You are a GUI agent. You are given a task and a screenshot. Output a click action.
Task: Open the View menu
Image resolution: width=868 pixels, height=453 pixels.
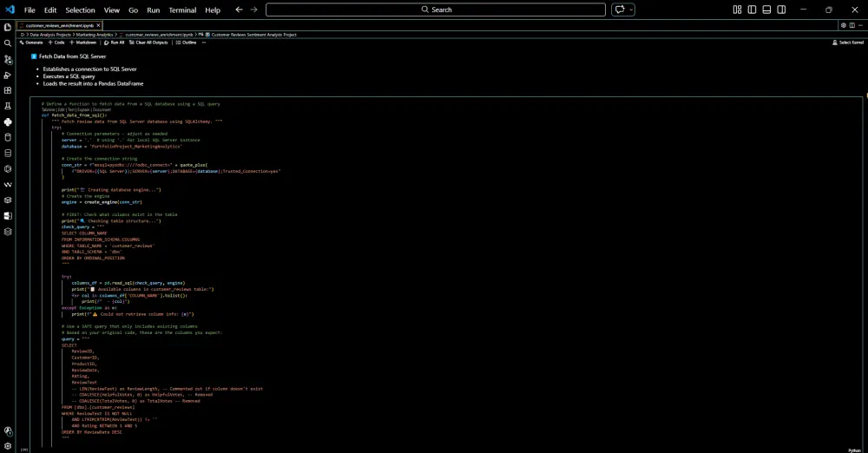112,10
